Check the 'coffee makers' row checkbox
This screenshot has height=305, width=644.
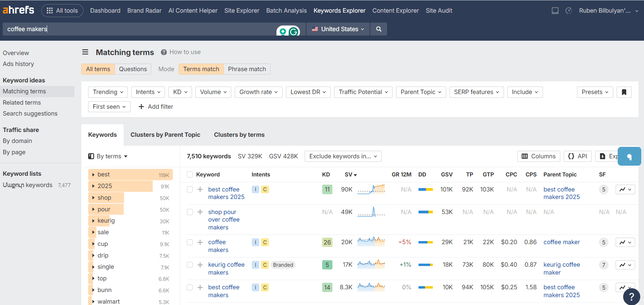tap(190, 242)
